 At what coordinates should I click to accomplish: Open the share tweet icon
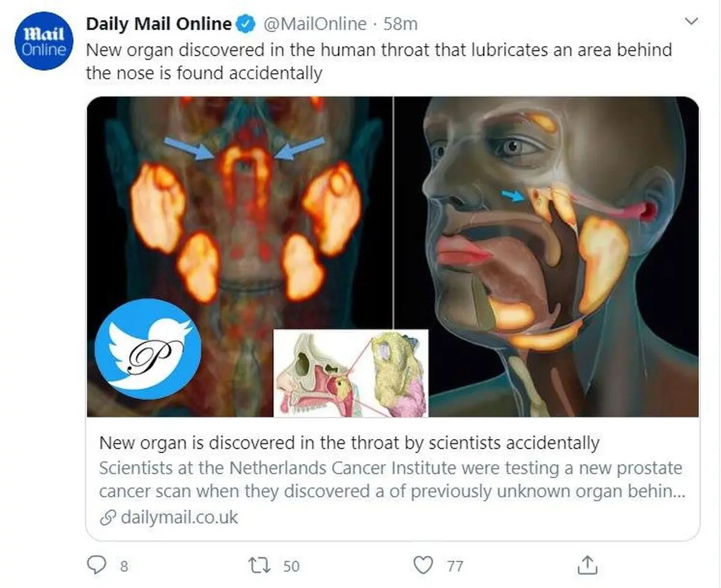pos(587,564)
